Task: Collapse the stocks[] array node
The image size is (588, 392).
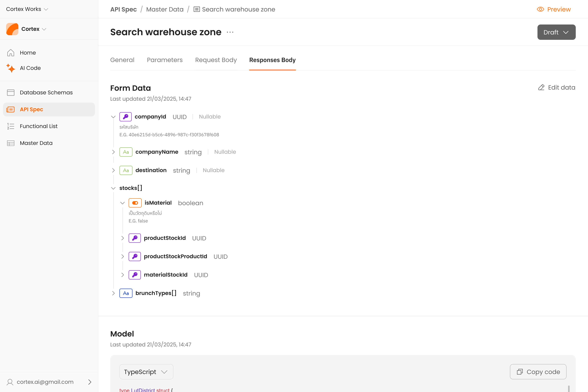Action: 113,188
